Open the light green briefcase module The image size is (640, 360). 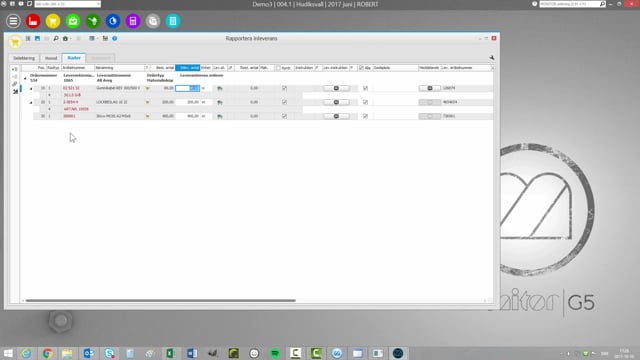pyautogui.click(x=73, y=21)
